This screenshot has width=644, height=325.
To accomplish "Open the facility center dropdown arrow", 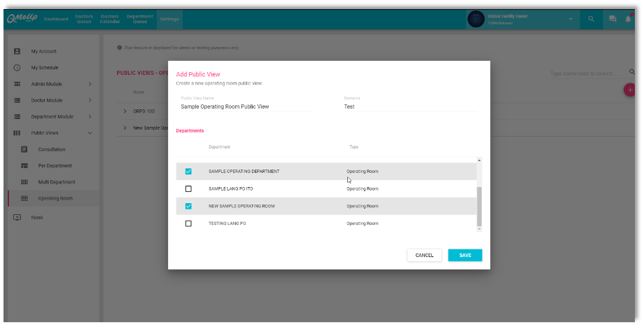I will click(x=570, y=19).
